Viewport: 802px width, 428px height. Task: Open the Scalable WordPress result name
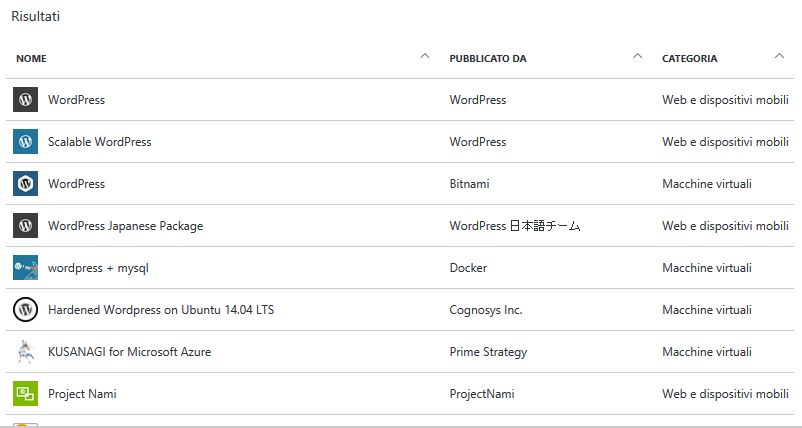(100, 142)
